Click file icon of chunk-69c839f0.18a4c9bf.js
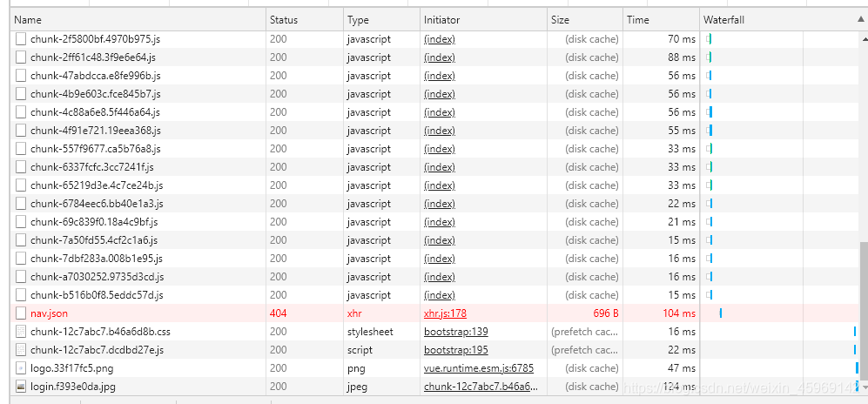This screenshot has height=404, width=868. coord(21,222)
